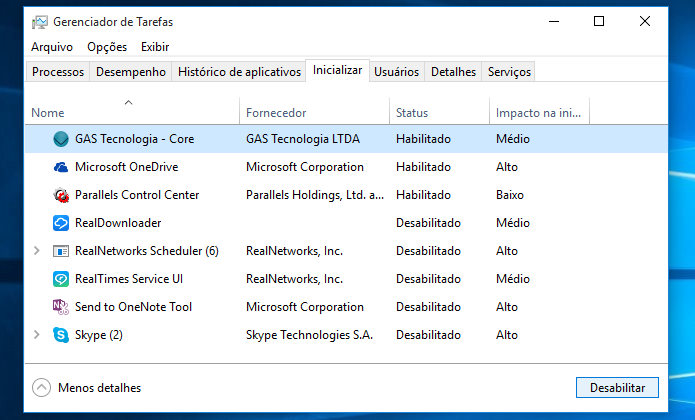
Task: Click the RealDownloader blue icon
Action: (x=61, y=223)
